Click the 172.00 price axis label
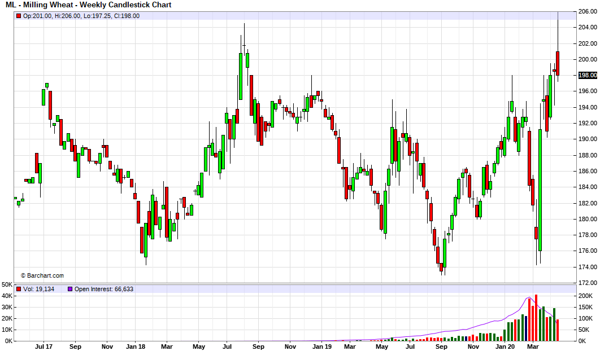The width and height of the screenshot is (600, 364). point(588,283)
